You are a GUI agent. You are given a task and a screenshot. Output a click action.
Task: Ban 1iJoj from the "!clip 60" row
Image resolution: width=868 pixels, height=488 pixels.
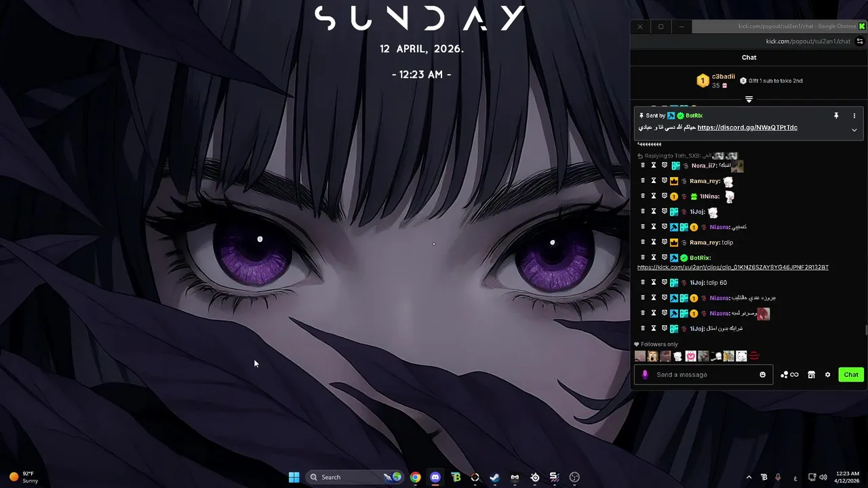[665, 282]
